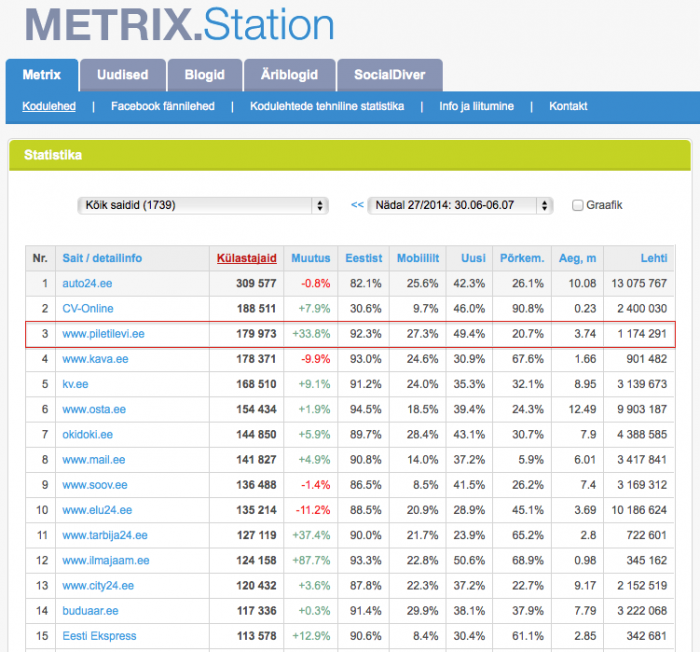
Task: Open buduaar.ee site details
Action: [90, 611]
